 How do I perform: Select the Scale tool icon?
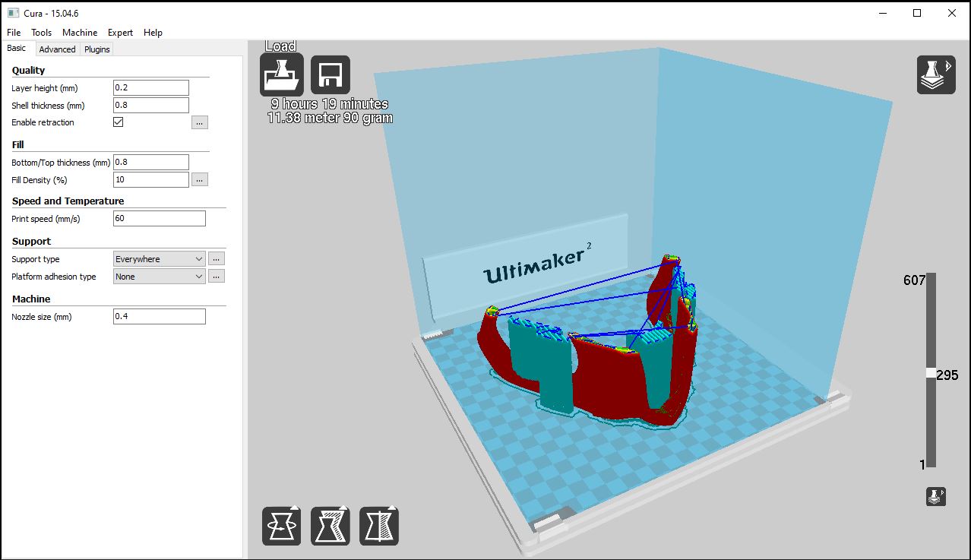tap(331, 526)
